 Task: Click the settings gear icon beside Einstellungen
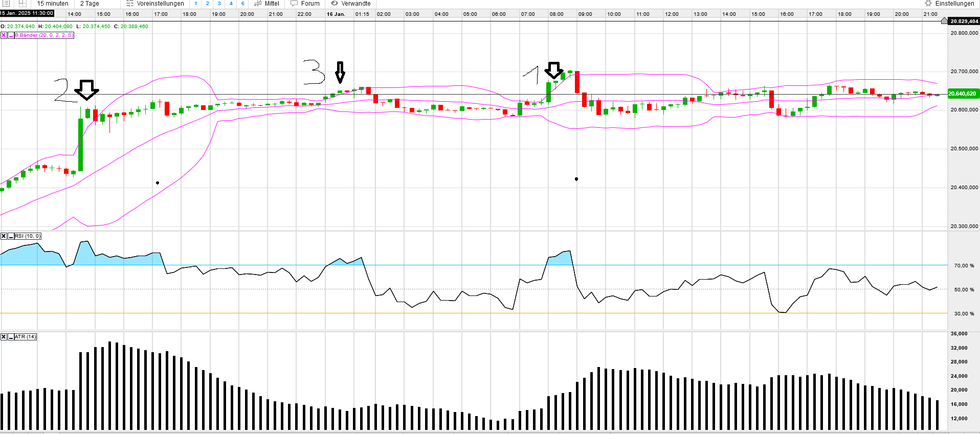point(928,4)
